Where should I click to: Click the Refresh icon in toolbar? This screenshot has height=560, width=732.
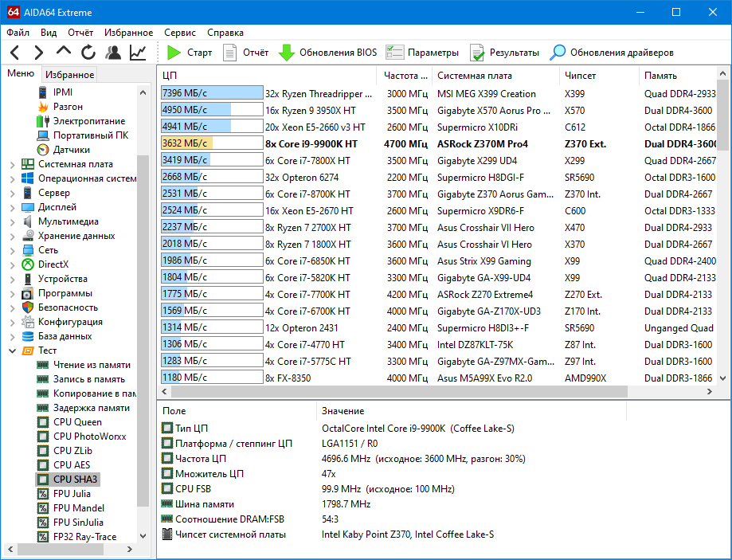[x=88, y=53]
